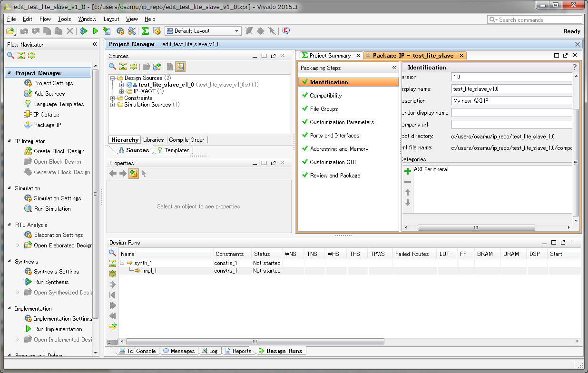This screenshot has width=588, height=373.
Task: Click the green plus in Categories
Action: [408, 171]
